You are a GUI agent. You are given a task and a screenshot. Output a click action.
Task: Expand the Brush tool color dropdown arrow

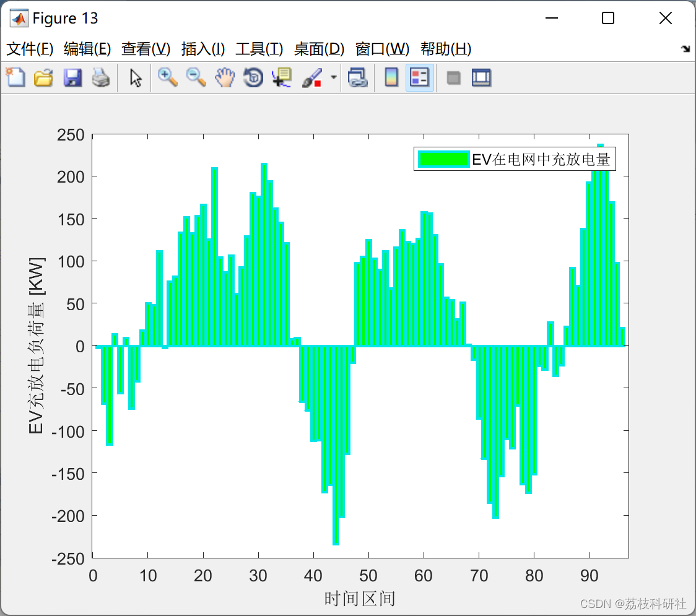point(333,77)
